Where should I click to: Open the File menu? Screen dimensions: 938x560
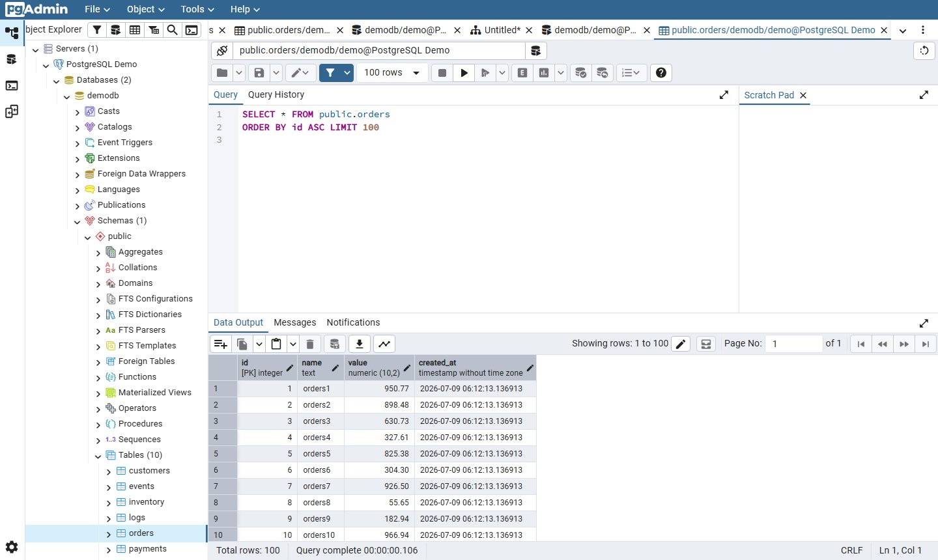[97, 9]
